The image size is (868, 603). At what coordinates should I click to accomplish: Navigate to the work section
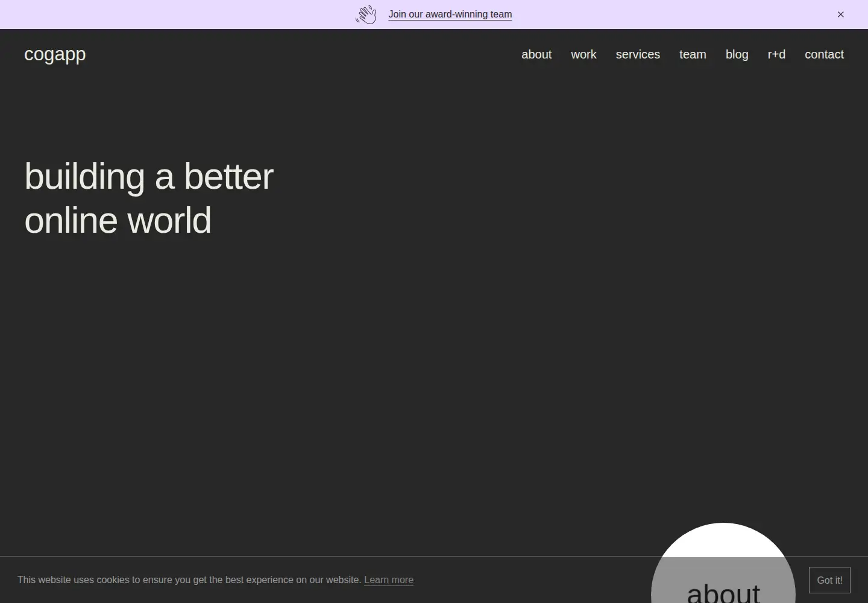click(x=583, y=54)
